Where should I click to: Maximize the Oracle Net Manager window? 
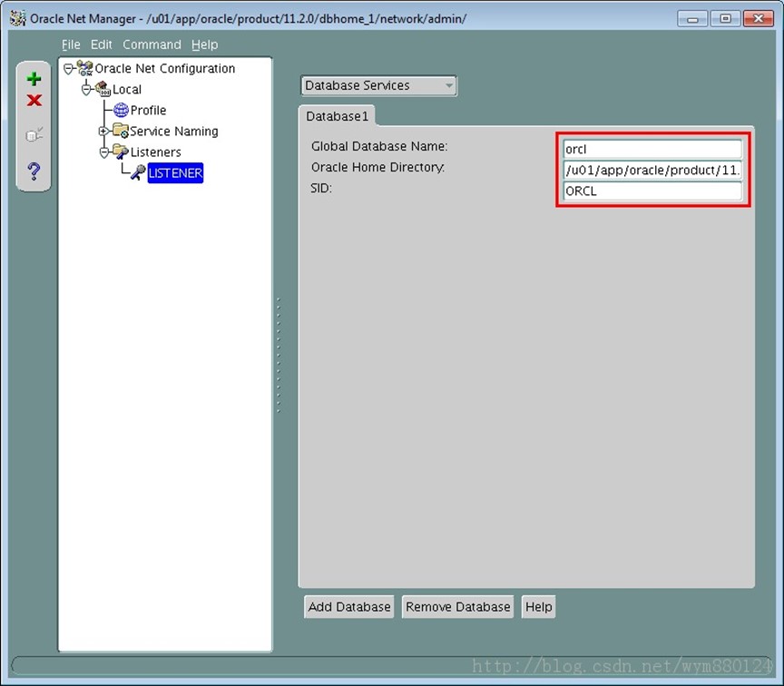tap(725, 19)
